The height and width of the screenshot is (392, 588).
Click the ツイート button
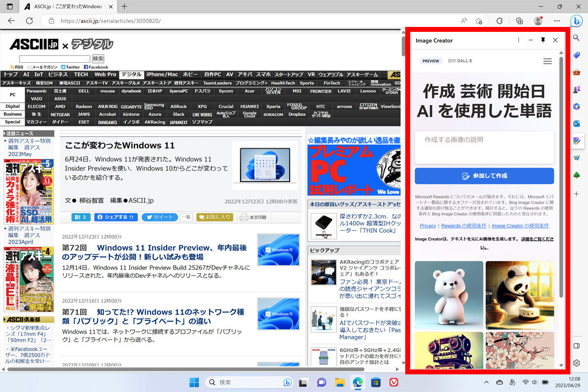[x=160, y=217]
